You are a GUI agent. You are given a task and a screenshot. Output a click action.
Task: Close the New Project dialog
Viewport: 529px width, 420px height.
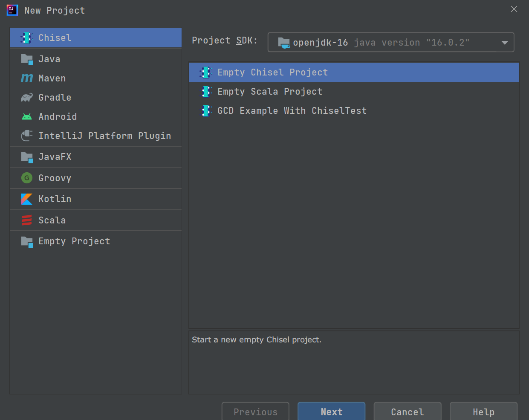(514, 9)
